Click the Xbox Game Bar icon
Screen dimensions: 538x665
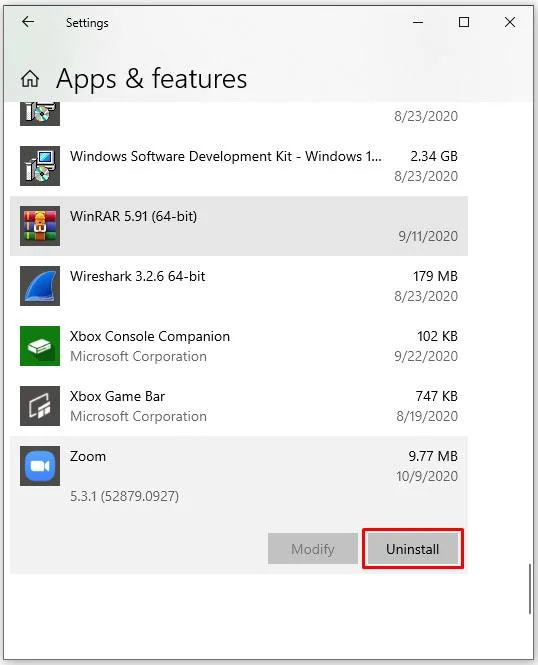(40, 406)
